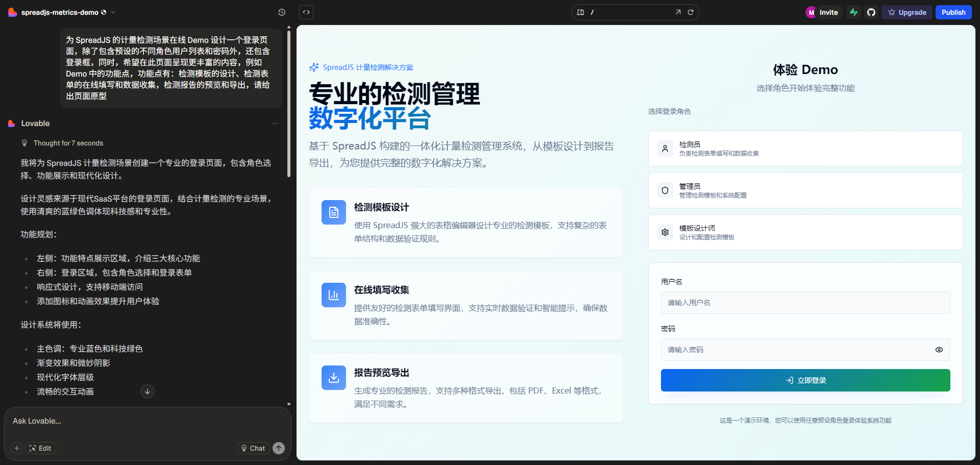Viewport: 980px width, 465px height.
Task: Click the Lovable logo at top left
Action: [x=13, y=12]
